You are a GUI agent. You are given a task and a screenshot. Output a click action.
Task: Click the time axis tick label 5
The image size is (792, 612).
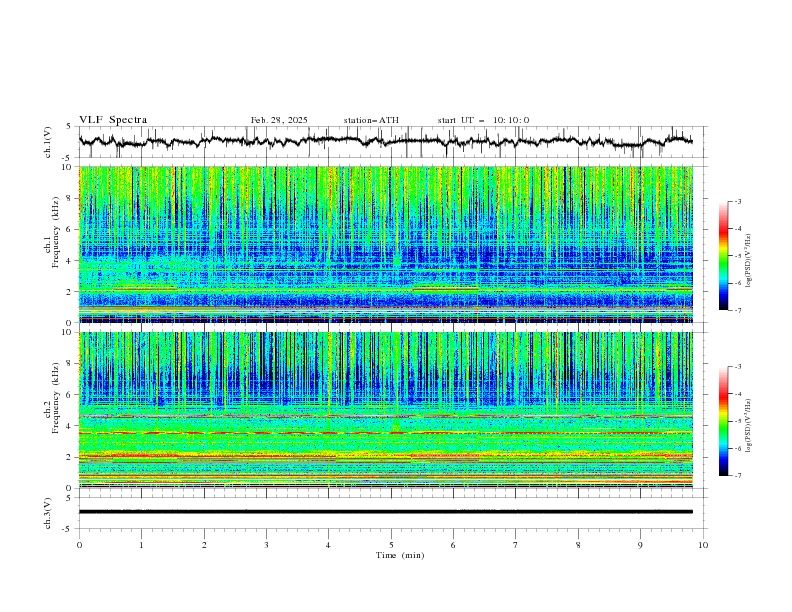[391, 545]
